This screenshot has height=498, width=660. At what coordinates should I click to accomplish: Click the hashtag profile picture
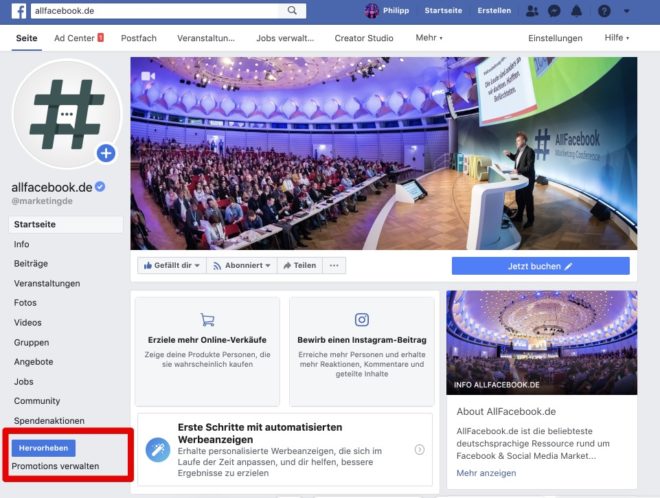pos(67,114)
